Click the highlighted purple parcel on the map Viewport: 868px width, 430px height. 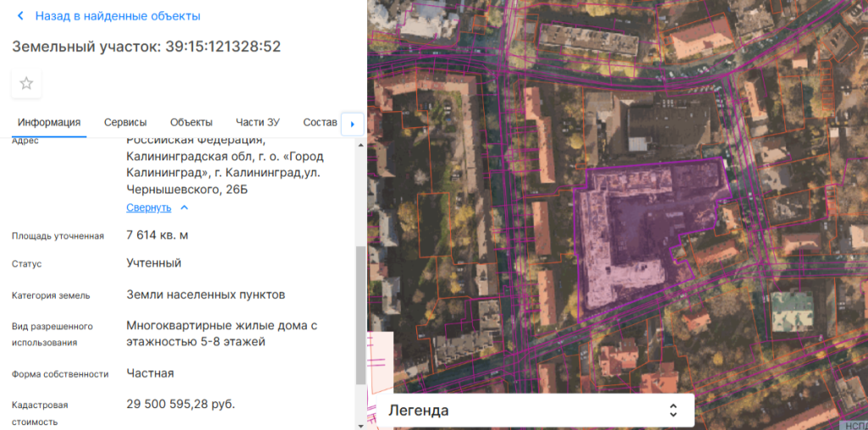coord(627,237)
